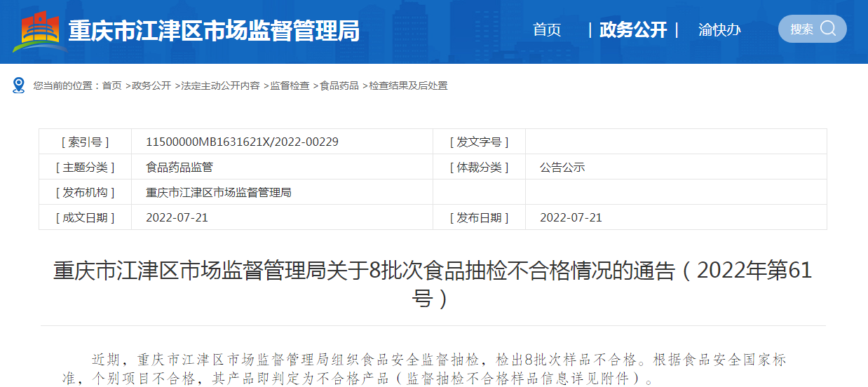The height and width of the screenshot is (387, 868).
Task: Click the 发布机构 value 重庆市江津区市场监督管理局
Action: coord(218,192)
